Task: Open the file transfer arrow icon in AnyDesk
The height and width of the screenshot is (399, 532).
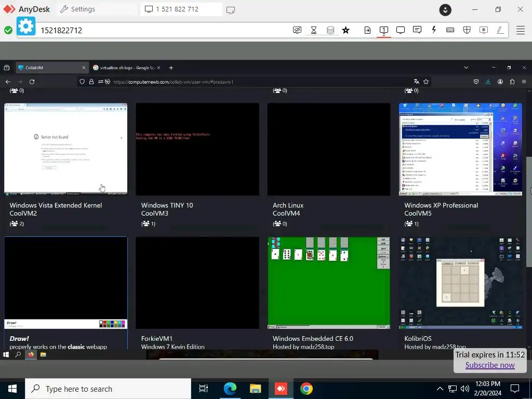Action: tap(367, 30)
